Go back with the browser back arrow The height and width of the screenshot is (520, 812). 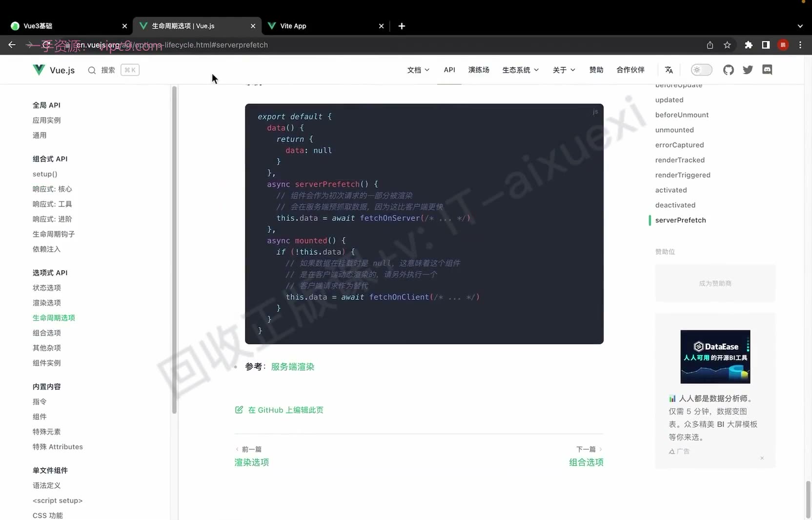point(12,45)
